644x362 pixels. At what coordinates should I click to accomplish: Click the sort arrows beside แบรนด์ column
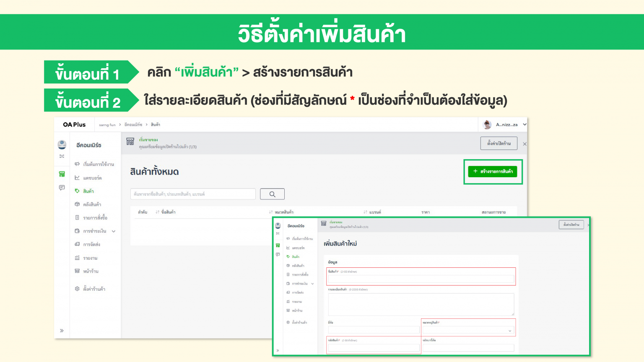[x=365, y=212]
